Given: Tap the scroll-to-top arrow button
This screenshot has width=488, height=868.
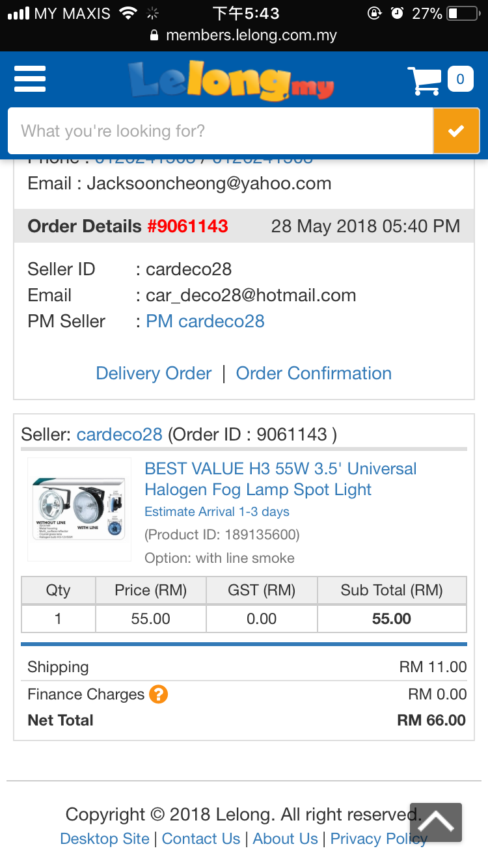Looking at the screenshot, I should [436, 822].
